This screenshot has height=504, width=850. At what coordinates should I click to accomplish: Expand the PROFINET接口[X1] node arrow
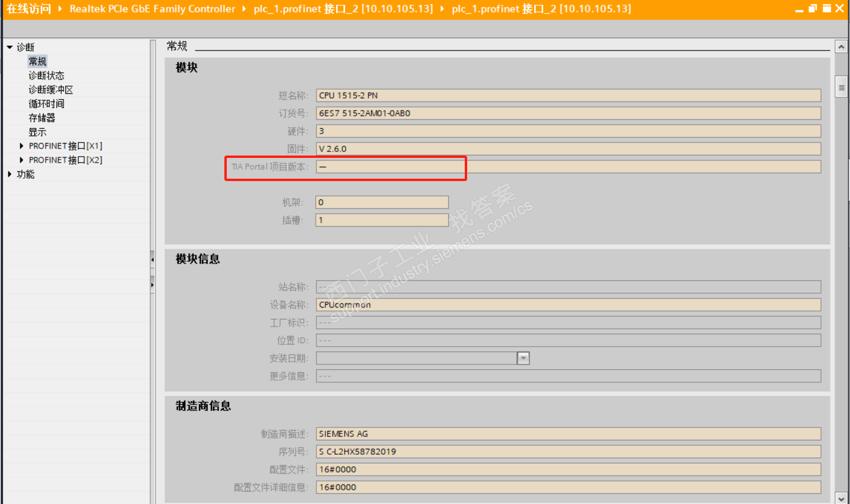click(x=21, y=146)
